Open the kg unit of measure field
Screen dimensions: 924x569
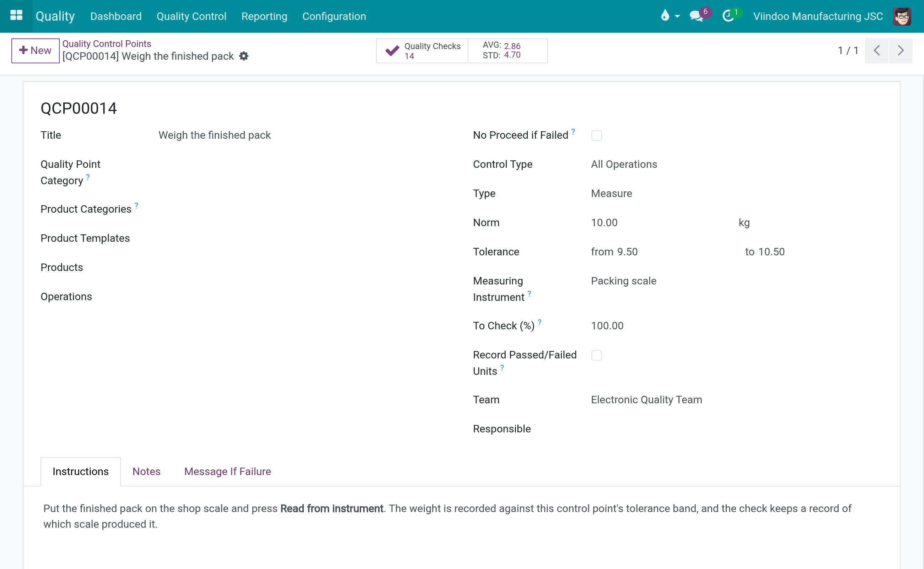[744, 223]
